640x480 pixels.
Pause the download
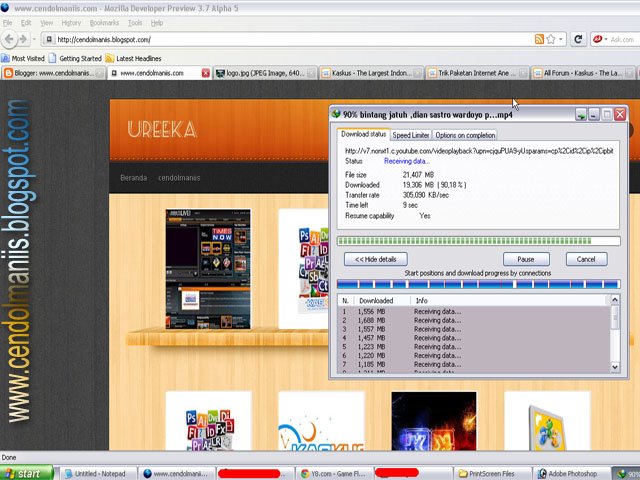pos(526,259)
